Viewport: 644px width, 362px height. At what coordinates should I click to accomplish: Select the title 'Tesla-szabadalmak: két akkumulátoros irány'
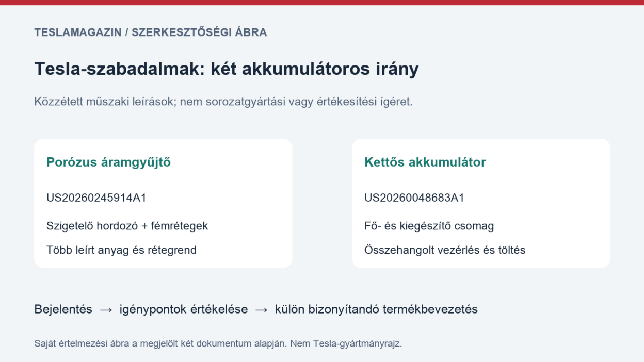coord(227,69)
